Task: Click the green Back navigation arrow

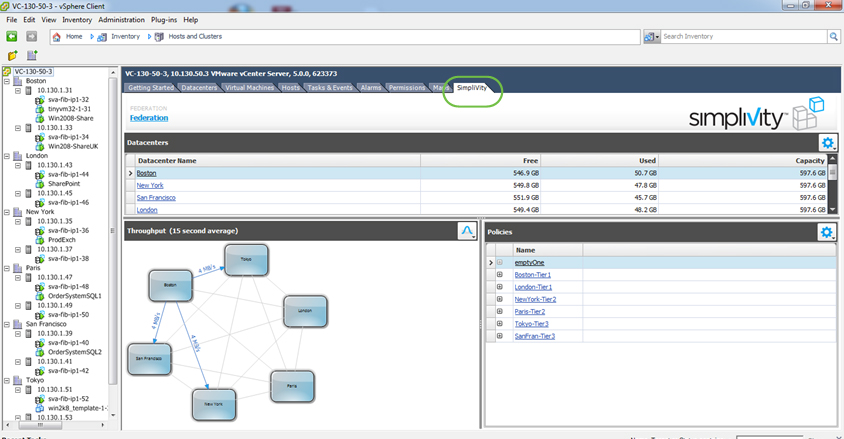Action: pyautogui.click(x=12, y=36)
